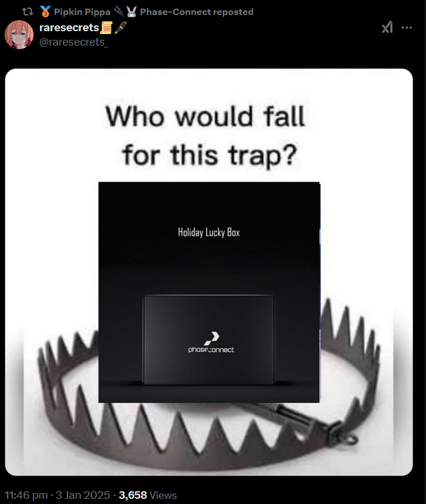The height and width of the screenshot is (504, 426).
Task: Click the 'Phase-Connect reposted' text
Action: [x=197, y=12]
